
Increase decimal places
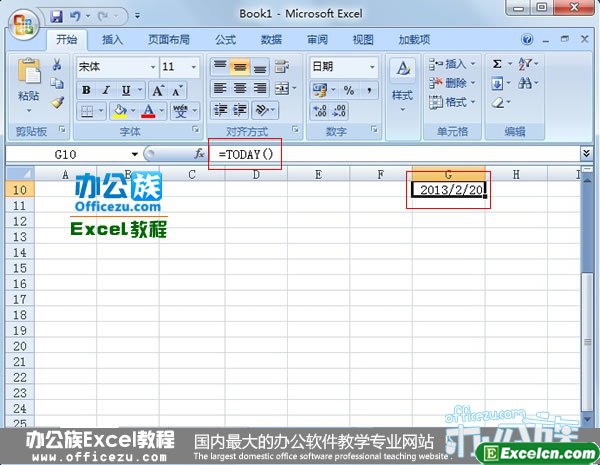click(x=320, y=111)
